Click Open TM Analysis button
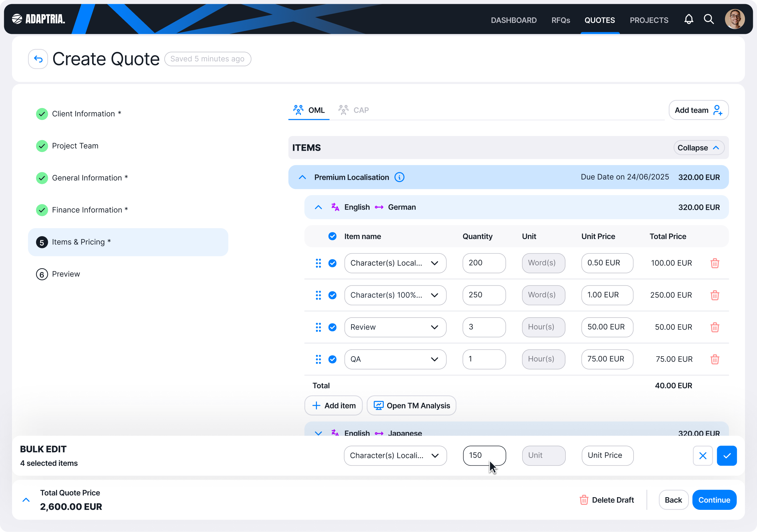The image size is (757, 532). pos(411,406)
